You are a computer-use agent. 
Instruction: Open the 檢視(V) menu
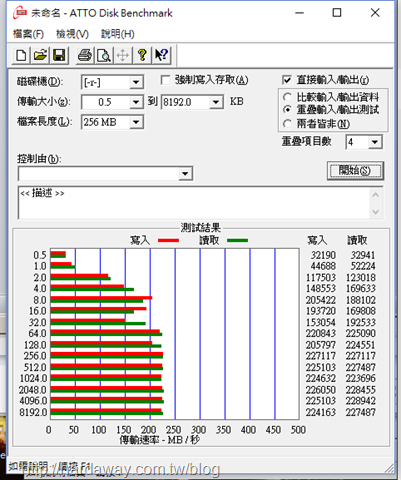72,34
